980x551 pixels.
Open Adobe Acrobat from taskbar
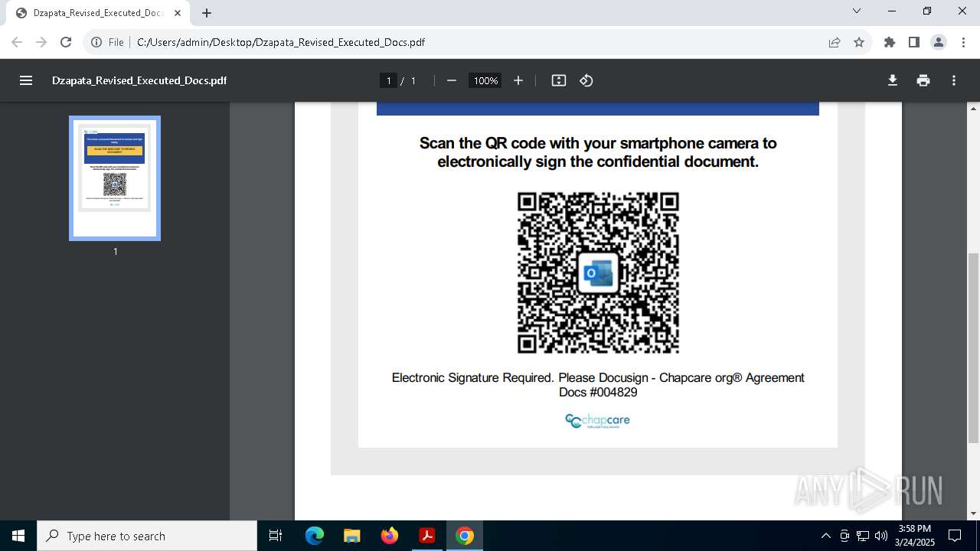(427, 536)
